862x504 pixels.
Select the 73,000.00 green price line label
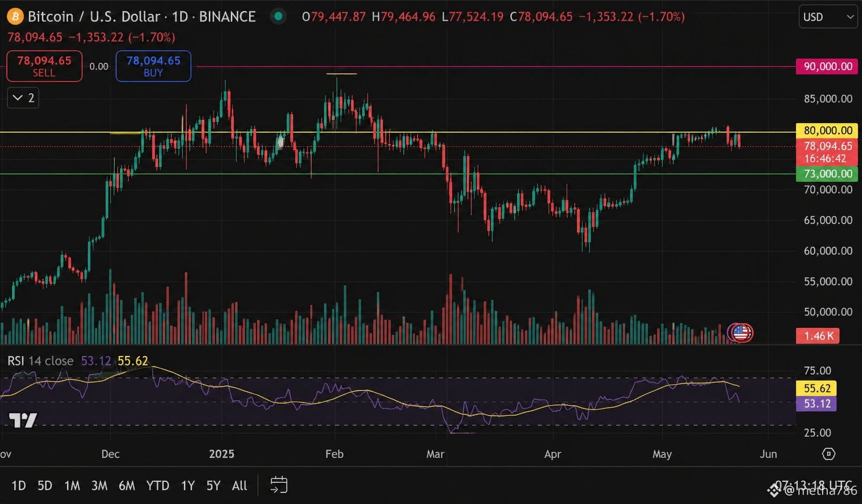point(827,174)
